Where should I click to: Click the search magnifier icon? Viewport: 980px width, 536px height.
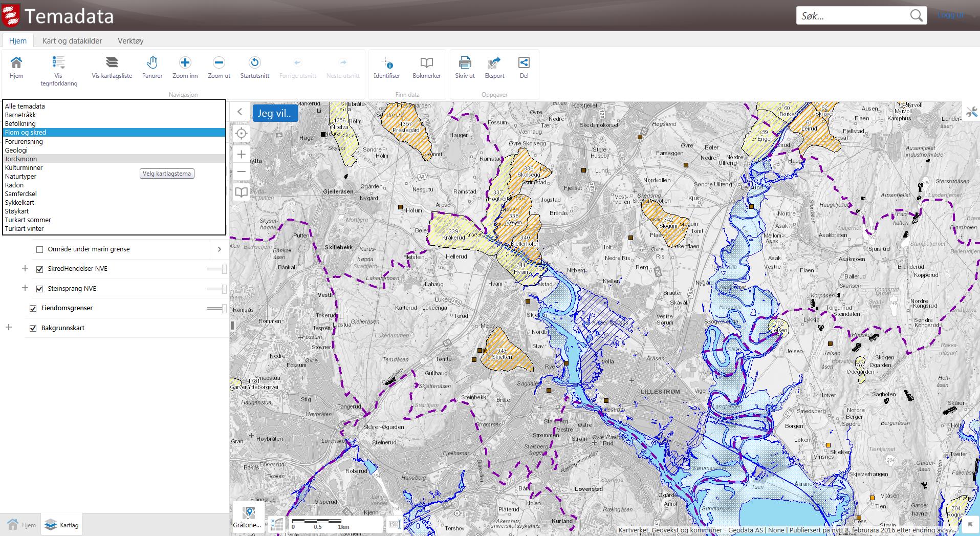[x=916, y=16]
